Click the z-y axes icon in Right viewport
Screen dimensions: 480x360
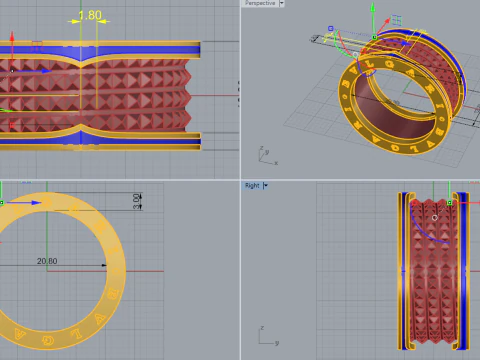pos(268,336)
